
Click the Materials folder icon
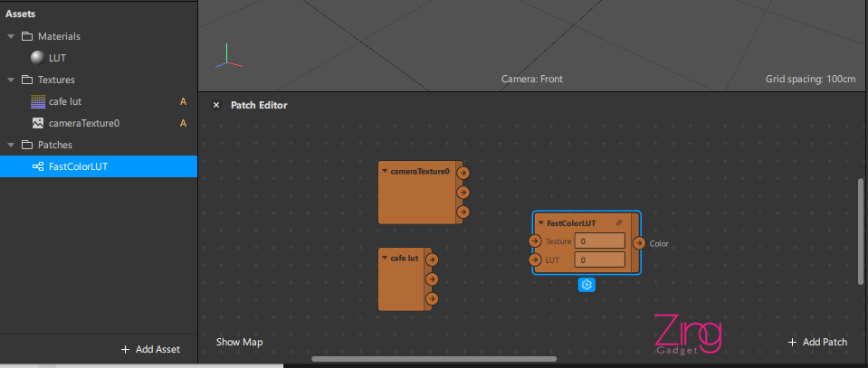click(26, 36)
